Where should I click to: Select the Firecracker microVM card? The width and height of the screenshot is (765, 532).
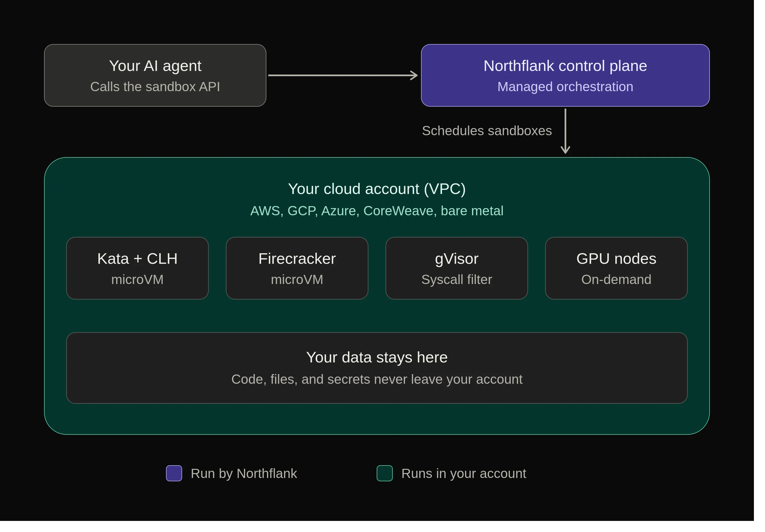(297, 268)
